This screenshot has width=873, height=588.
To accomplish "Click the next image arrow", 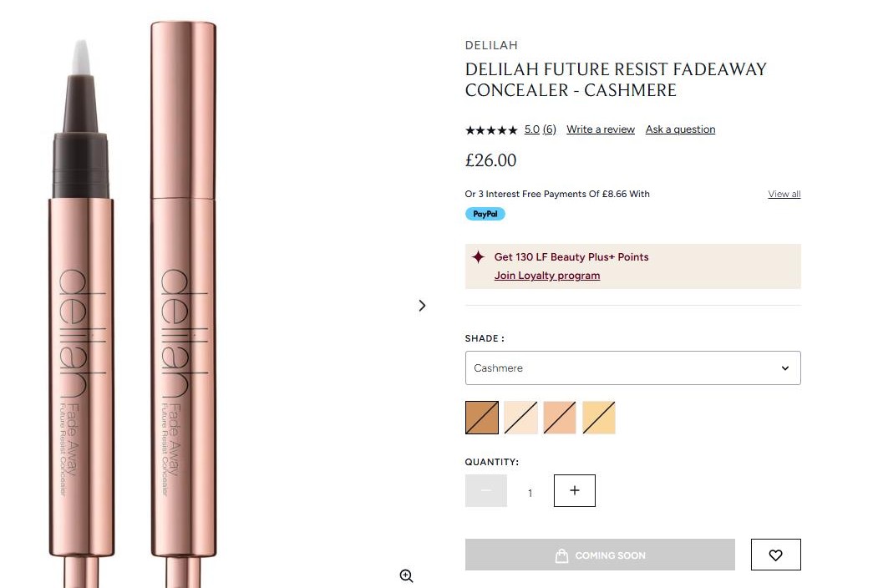I will 422,306.
